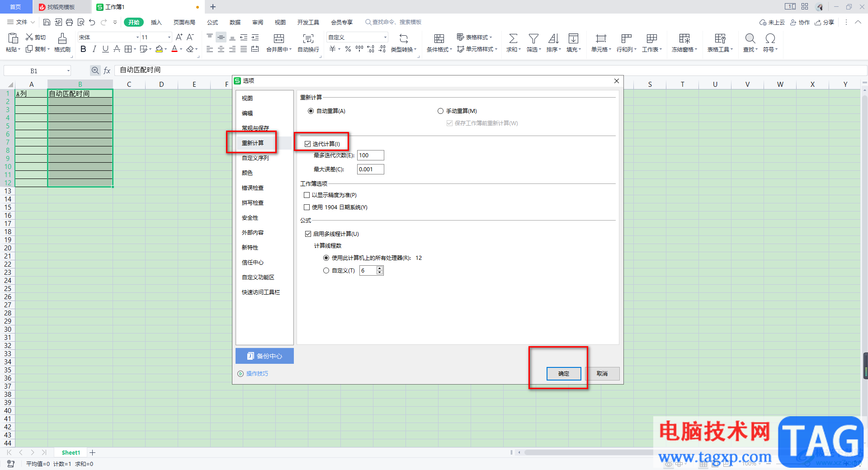The width and height of the screenshot is (868, 470).
Task: Toggle Underline formatting
Action: pos(105,49)
